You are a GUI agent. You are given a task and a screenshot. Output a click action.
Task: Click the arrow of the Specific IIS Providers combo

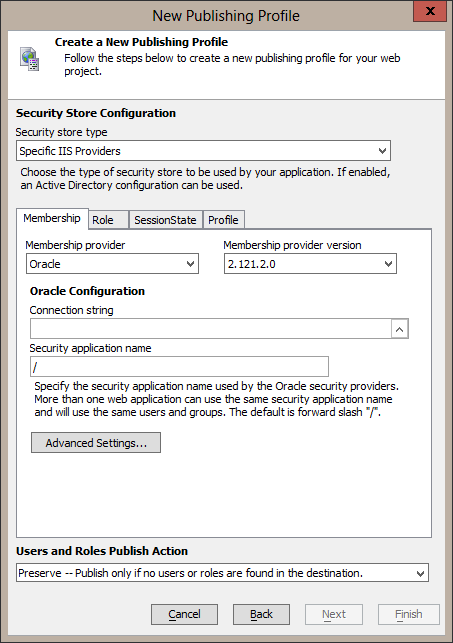coord(382,150)
